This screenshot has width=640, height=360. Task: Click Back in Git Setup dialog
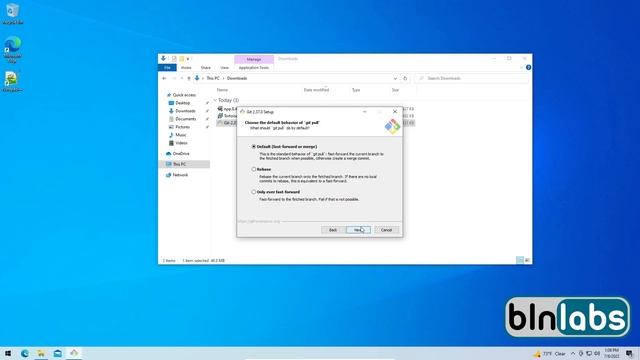(x=333, y=230)
